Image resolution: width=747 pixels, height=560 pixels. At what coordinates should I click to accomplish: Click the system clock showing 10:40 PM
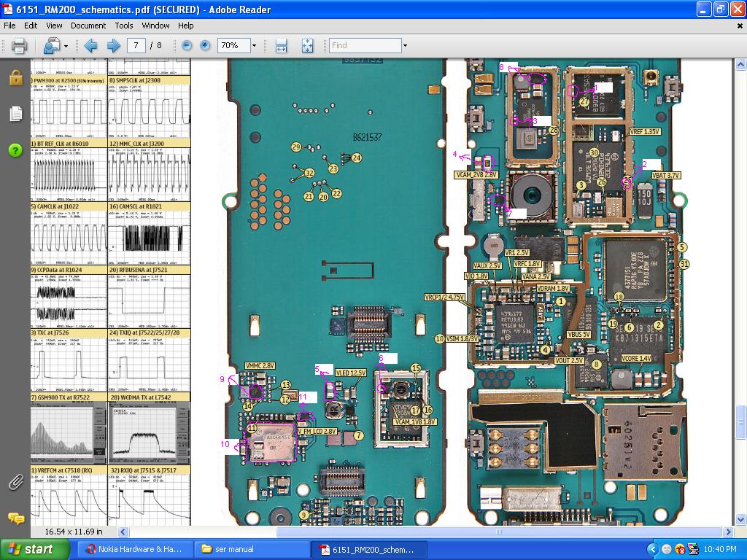(x=720, y=550)
